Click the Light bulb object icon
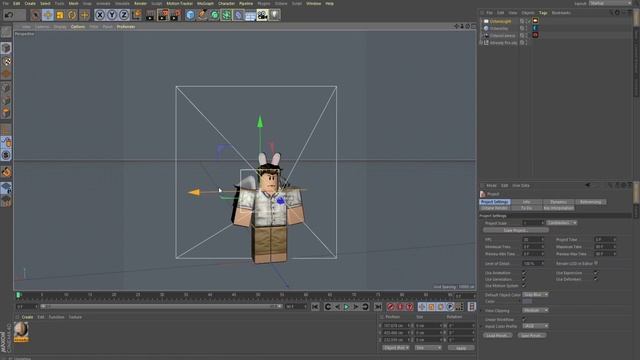The image size is (640, 360). [275, 15]
